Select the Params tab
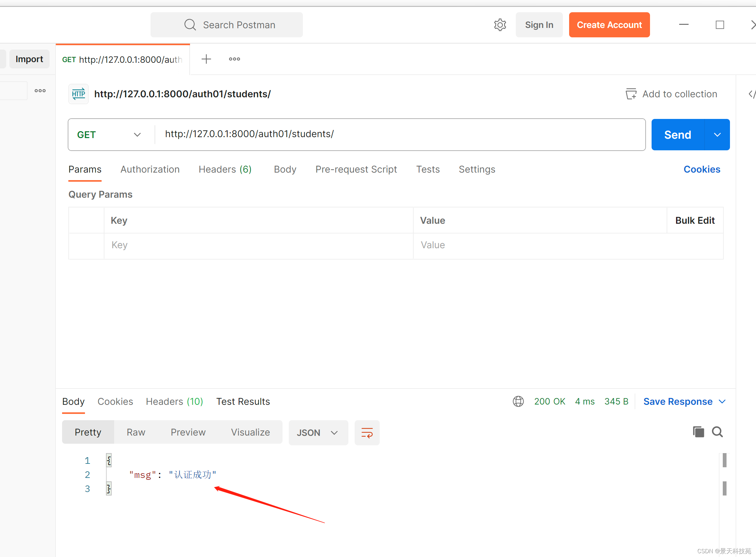This screenshot has width=756, height=557. [85, 169]
